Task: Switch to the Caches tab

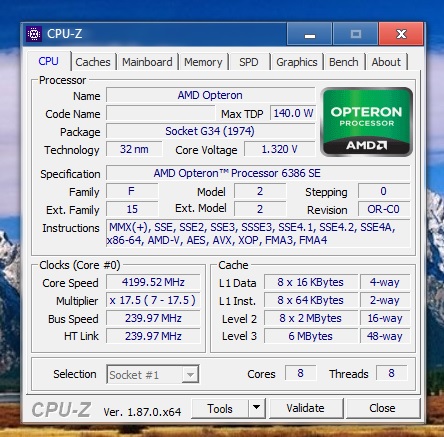Action: click(x=93, y=62)
